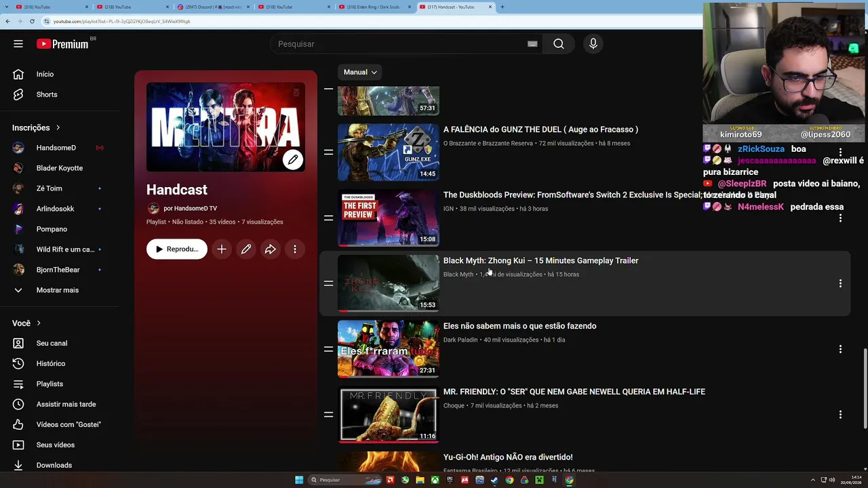Go to YouTube Premium home logo
The width and height of the screenshot is (868, 488).
(x=62, y=44)
